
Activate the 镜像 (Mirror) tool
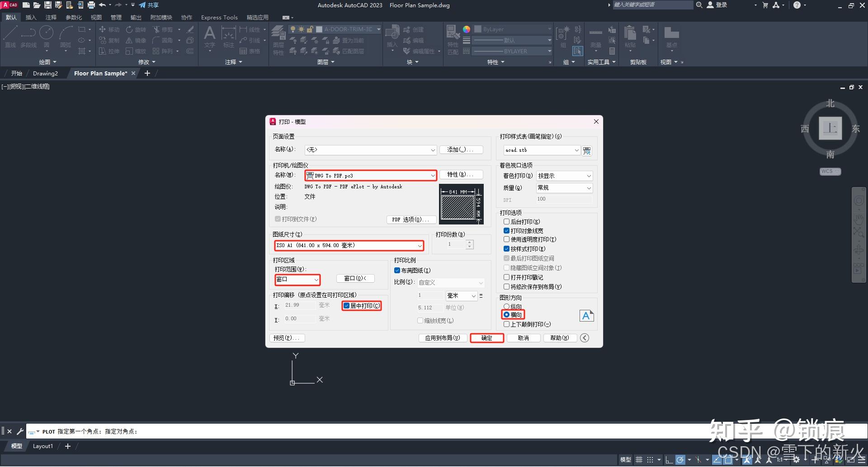pos(136,40)
